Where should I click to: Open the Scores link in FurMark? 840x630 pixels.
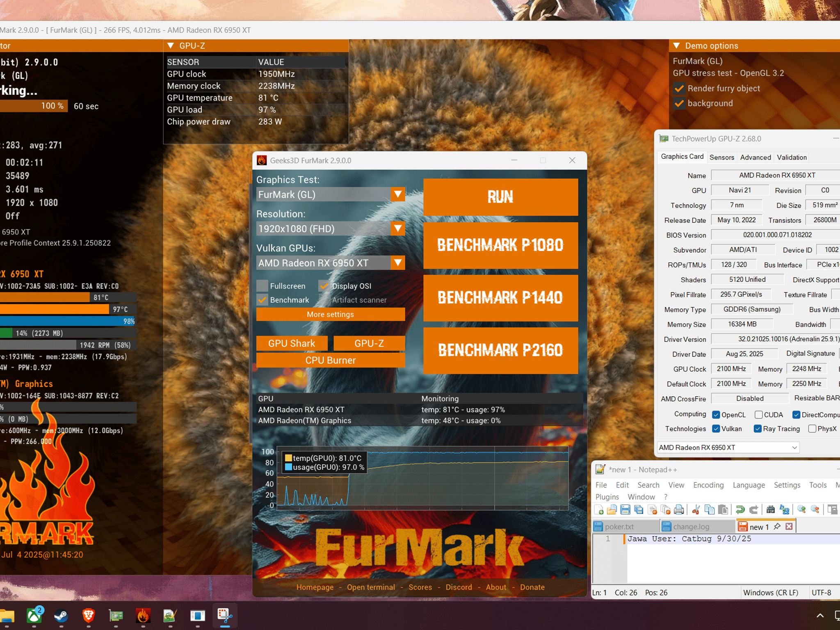(420, 587)
